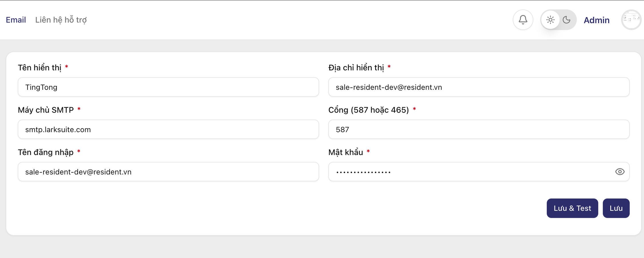Open the notifications bell
The width and height of the screenshot is (644, 258).
point(523,20)
